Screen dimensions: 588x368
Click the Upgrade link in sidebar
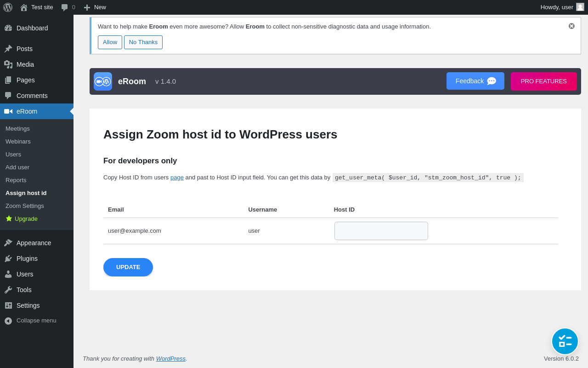(x=26, y=218)
